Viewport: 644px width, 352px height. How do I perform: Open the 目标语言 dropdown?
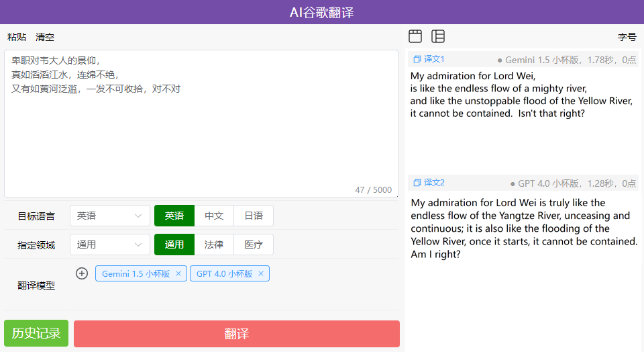pos(110,216)
